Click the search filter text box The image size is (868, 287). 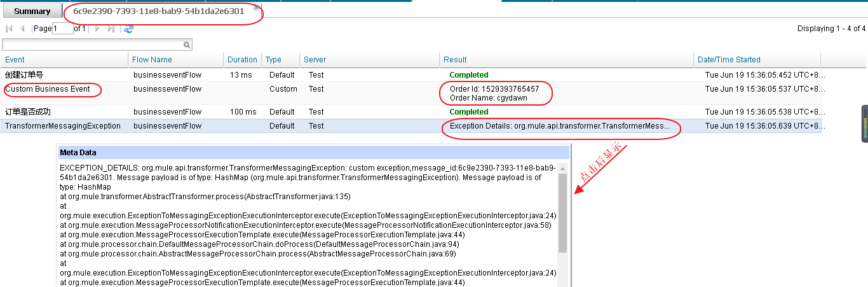point(92,45)
